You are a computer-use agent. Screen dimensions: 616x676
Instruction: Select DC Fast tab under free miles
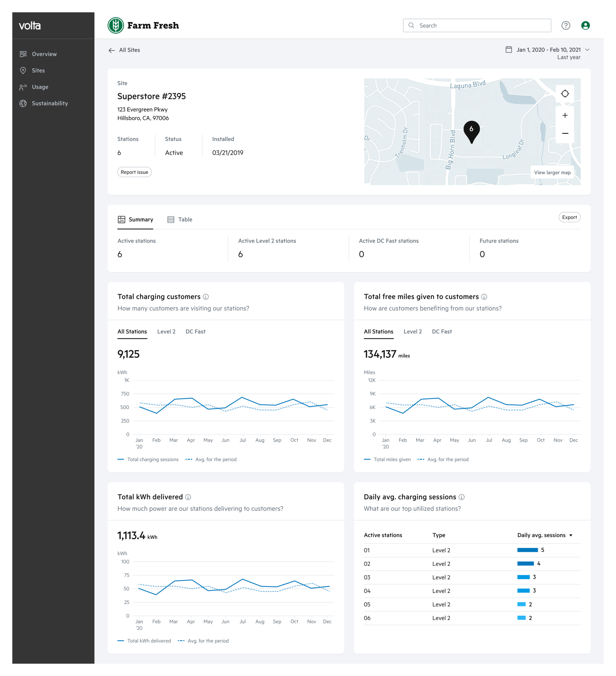(x=442, y=332)
